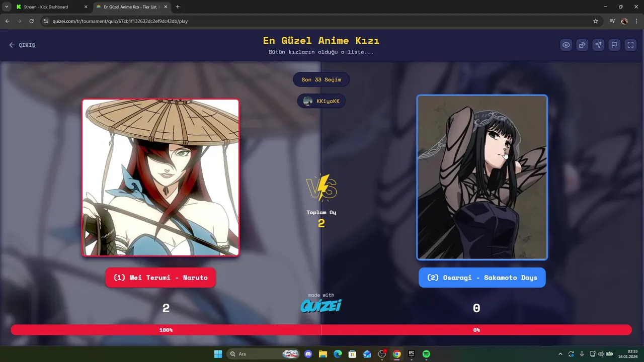Go forward in browser history

coord(20,21)
